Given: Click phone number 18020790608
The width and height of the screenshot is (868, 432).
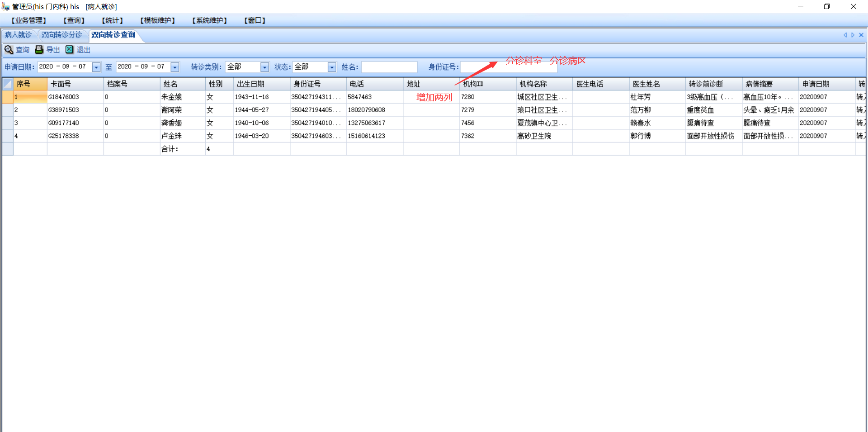Looking at the screenshot, I should 367,110.
